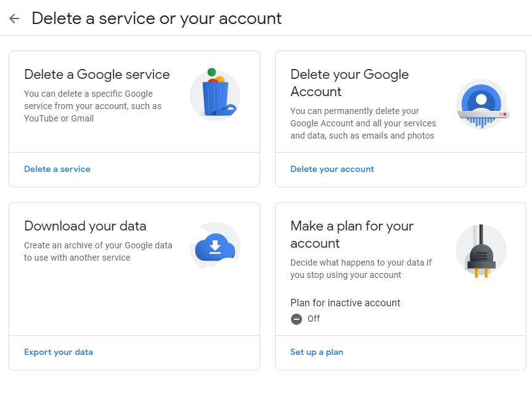Click the back arrow icon
Viewport: 532px width, 403px height.
[x=14, y=18]
